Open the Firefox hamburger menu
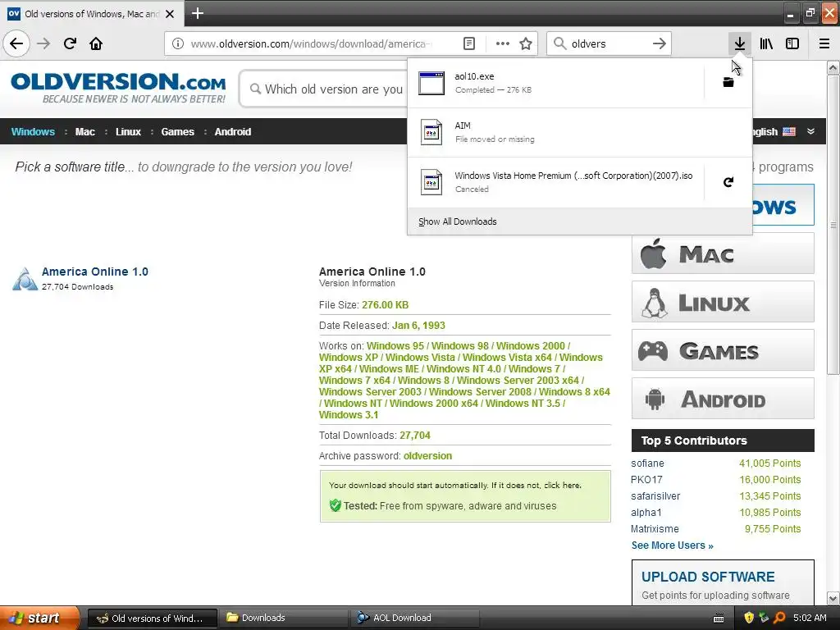The height and width of the screenshot is (630, 840). [824, 43]
